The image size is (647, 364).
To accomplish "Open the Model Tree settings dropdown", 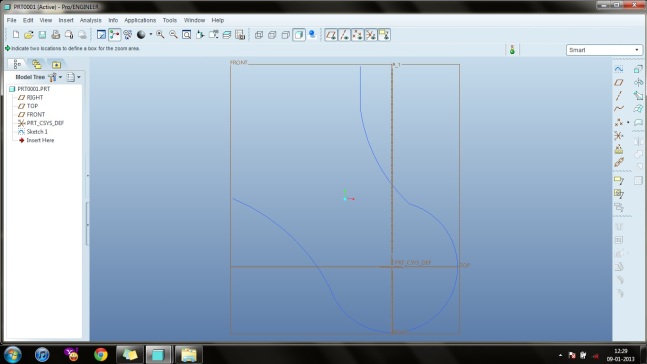I will [x=55, y=77].
